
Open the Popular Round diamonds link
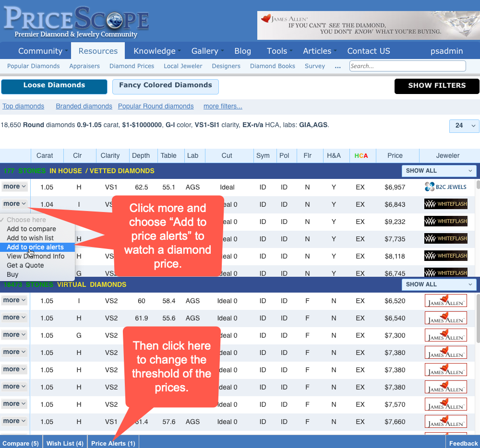click(x=156, y=106)
